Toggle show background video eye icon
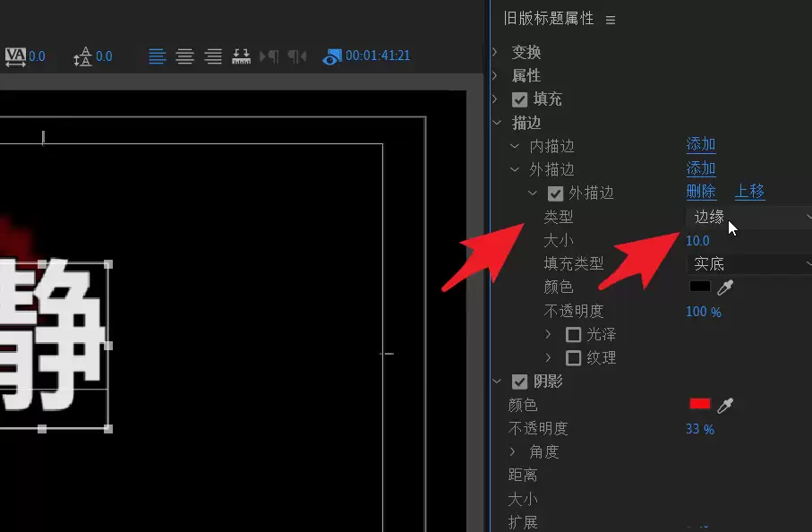The image size is (812, 532). (331, 57)
